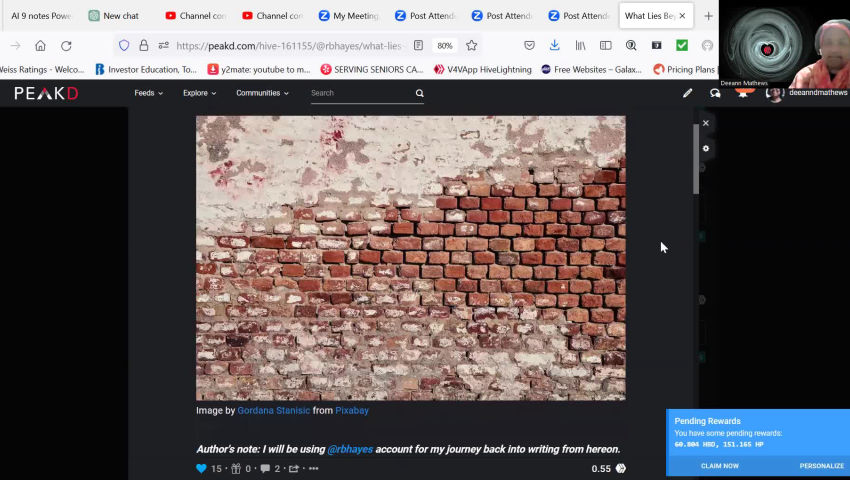This screenshot has height=480, width=850.
Task: Open deeanndmathews account menu
Action: (x=807, y=93)
